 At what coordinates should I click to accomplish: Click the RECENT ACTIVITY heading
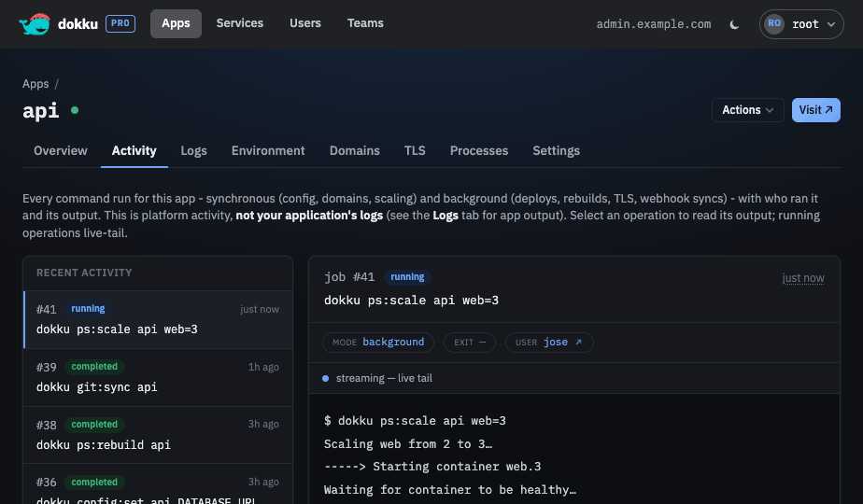[84, 273]
